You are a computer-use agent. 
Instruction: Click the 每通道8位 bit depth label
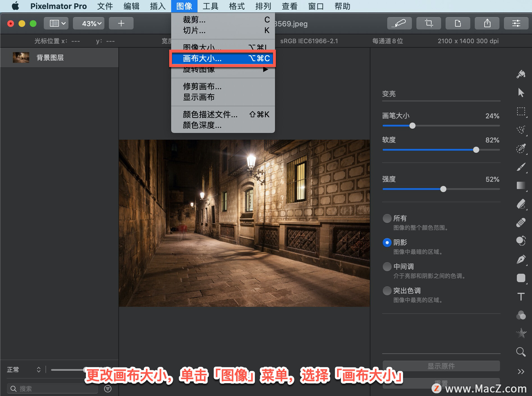[387, 41]
